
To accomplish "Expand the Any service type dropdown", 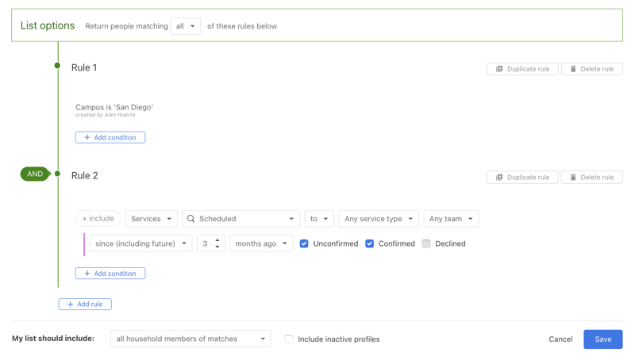I will coord(378,219).
